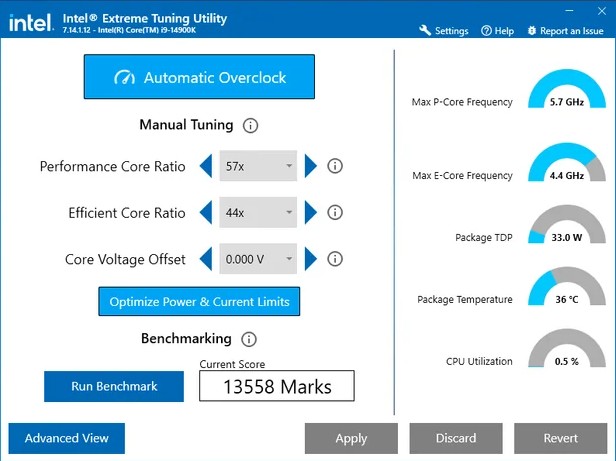
Task: Close the Extreme Tuning Utility window
Action: tap(602, 11)
